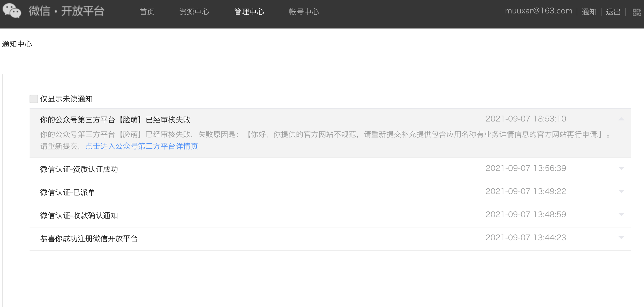Image resolution: width=644 pixels, height=307 pixels.
Task: Click 微信·开放平台 header title text
Action: (66, 11)
